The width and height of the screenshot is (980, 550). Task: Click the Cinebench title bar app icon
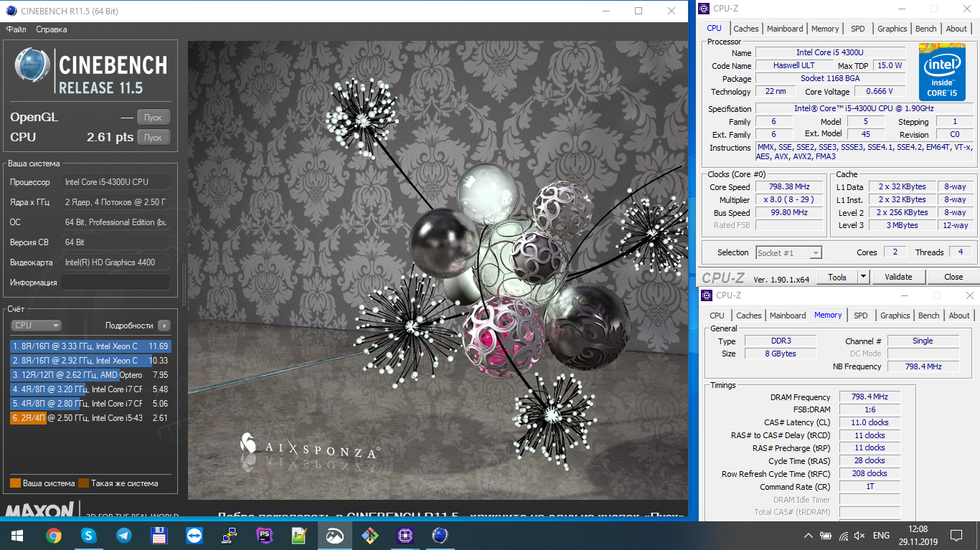pos(11,11)
